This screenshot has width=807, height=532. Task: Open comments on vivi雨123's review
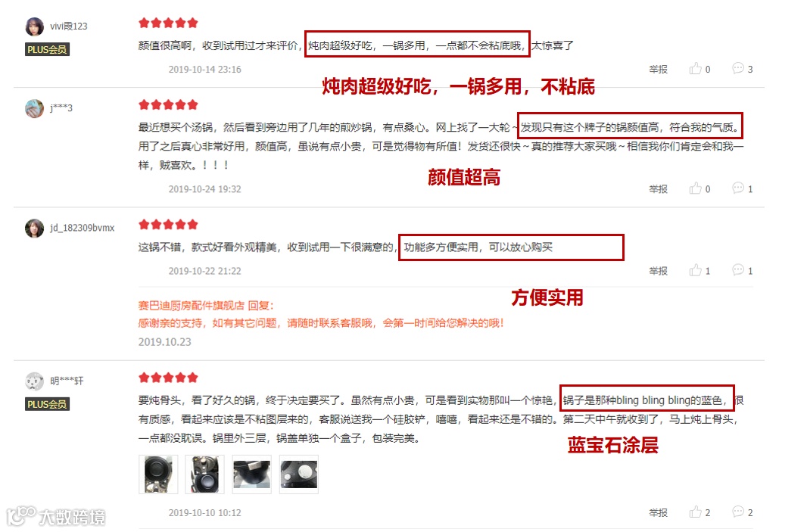[742, 68]
